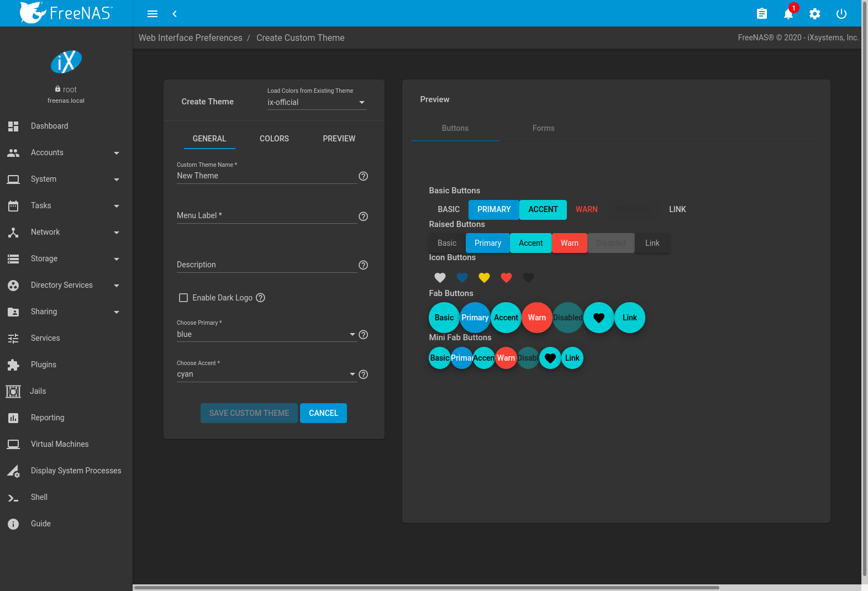This screenshot has width=868, height=591.
Task: Expand the Storage sidebar menu
Action: click(66, 258)
